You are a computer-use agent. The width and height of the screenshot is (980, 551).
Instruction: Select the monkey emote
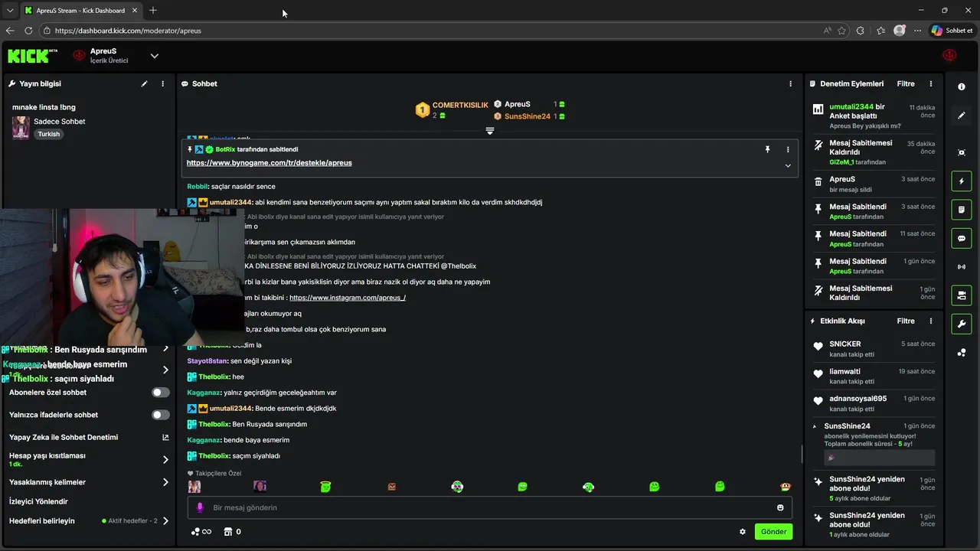(786, 487)
